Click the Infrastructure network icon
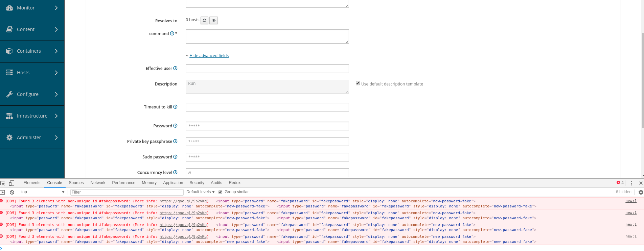Image resolution: width=644 pixels, height=251 pixels. [9, 116]
